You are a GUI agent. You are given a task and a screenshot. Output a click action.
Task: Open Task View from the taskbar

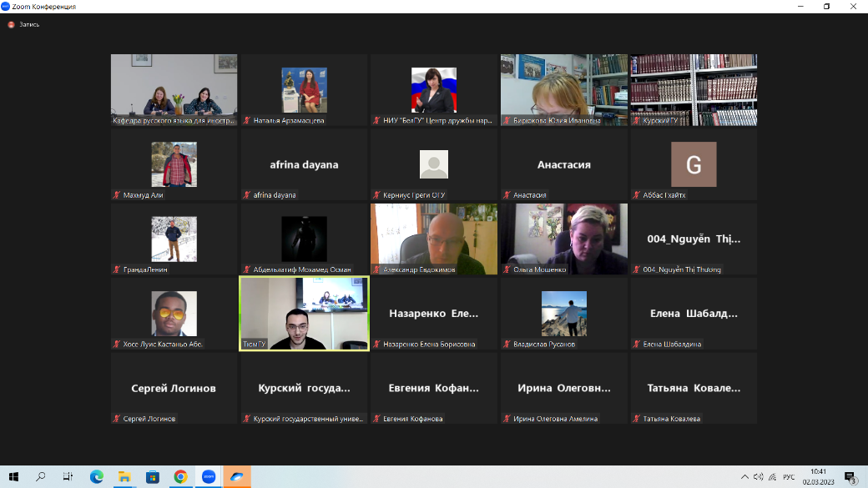tap(68, 477)
